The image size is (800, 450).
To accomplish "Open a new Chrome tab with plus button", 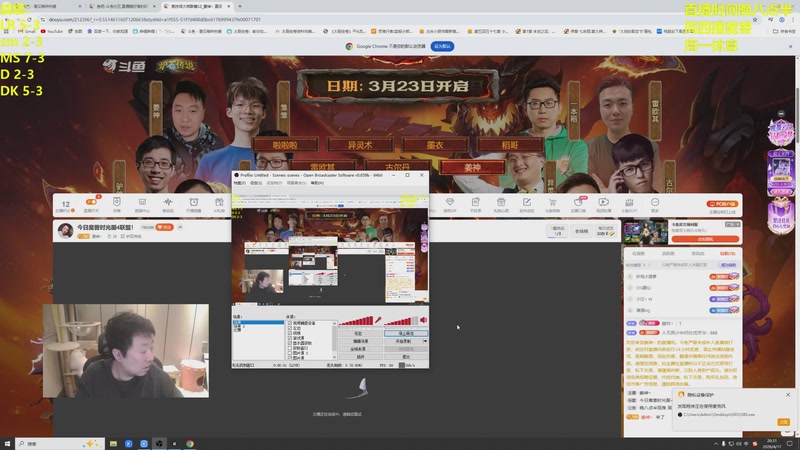I will (x=240, y=6).
